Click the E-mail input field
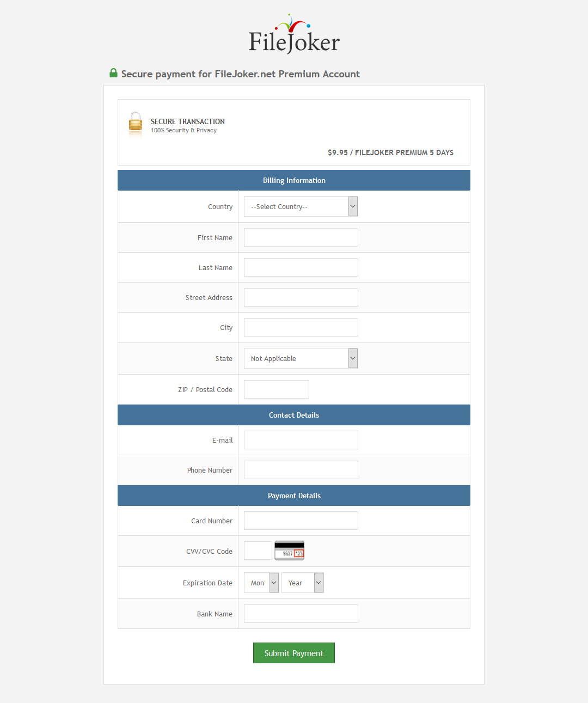The height and width of the screenshot is (703, 588). [301, 440]
